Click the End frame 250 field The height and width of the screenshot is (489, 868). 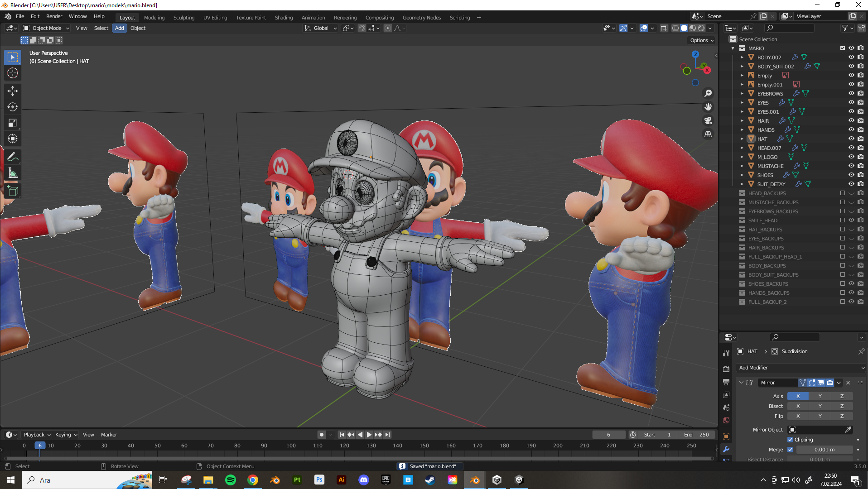(x=697, y=435)
